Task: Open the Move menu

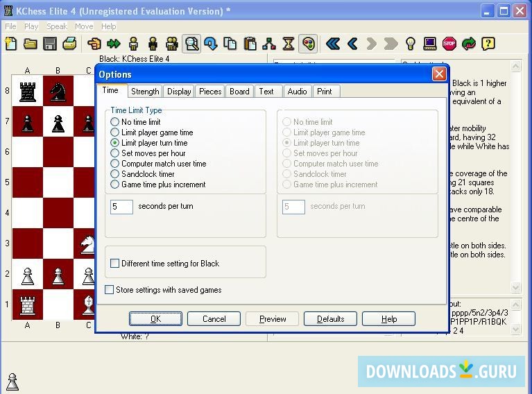Action: point(84,26)
